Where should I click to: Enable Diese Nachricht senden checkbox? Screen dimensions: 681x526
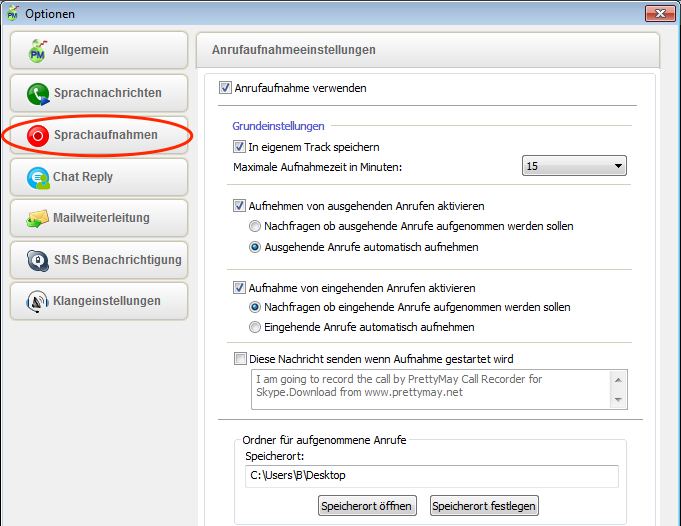[x=239, y=359]
